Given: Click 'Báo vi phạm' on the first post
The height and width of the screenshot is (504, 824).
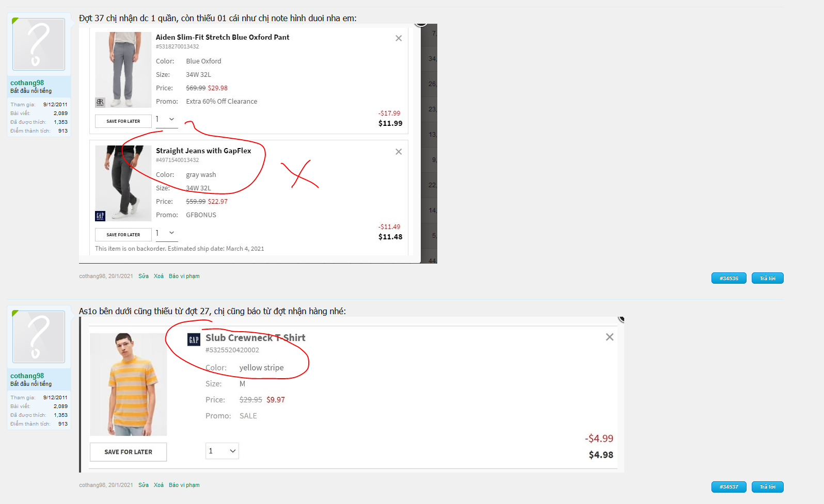Looking at the screenshot, I should point(184,277).
